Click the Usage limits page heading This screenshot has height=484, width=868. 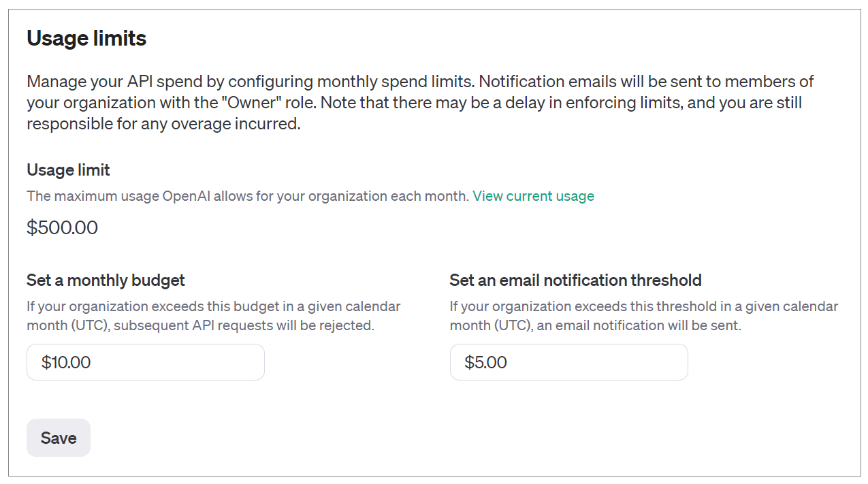coord(86,38)
